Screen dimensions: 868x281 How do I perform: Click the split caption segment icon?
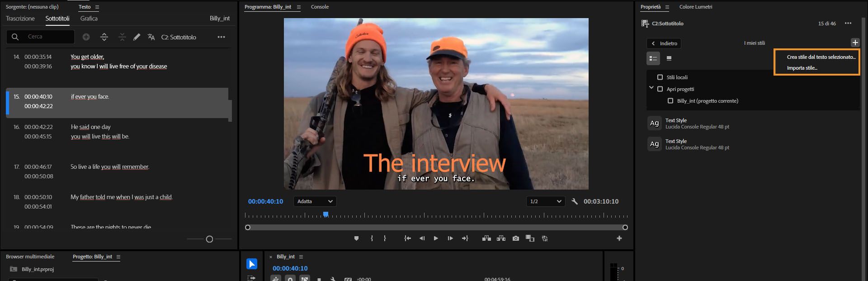(x=104, y=37)
